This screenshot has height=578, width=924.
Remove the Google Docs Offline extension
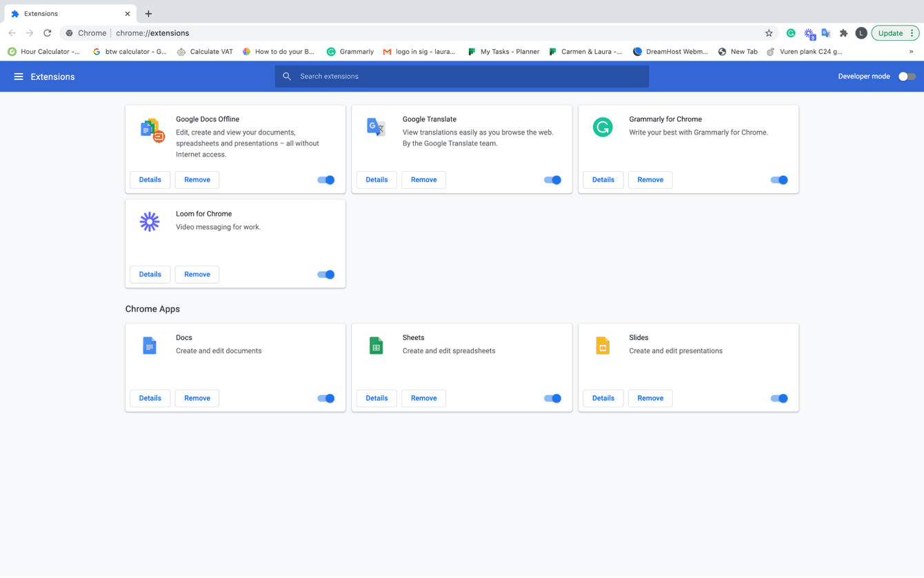coord(197,180)
